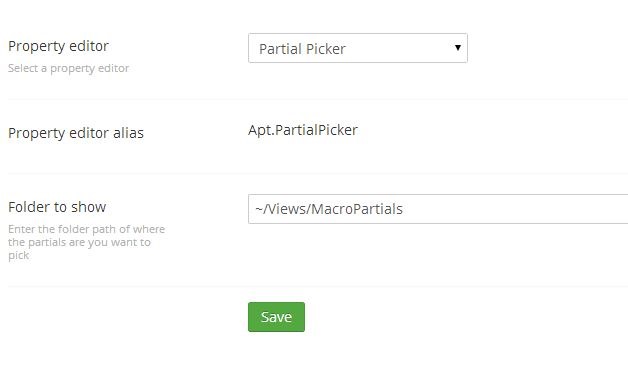The height and width of the screenshot is (379, 628).
Task: Click the word 'pick' in the description
Action: [18, 256]
